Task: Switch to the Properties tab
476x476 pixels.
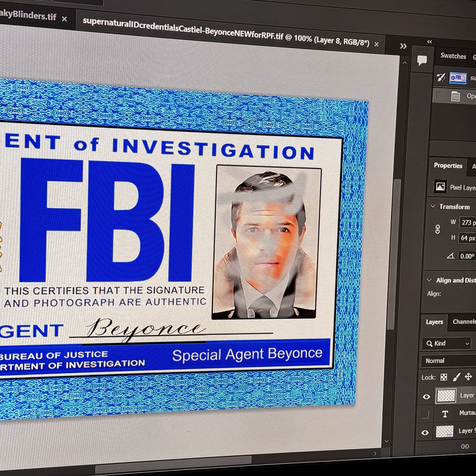Action: click(x=448, y=166)
